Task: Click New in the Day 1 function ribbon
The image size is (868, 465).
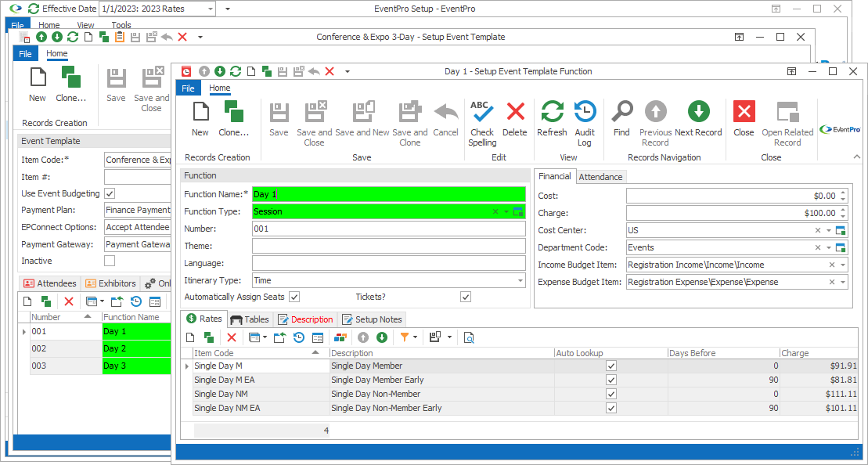Action: tap(200, 119)
